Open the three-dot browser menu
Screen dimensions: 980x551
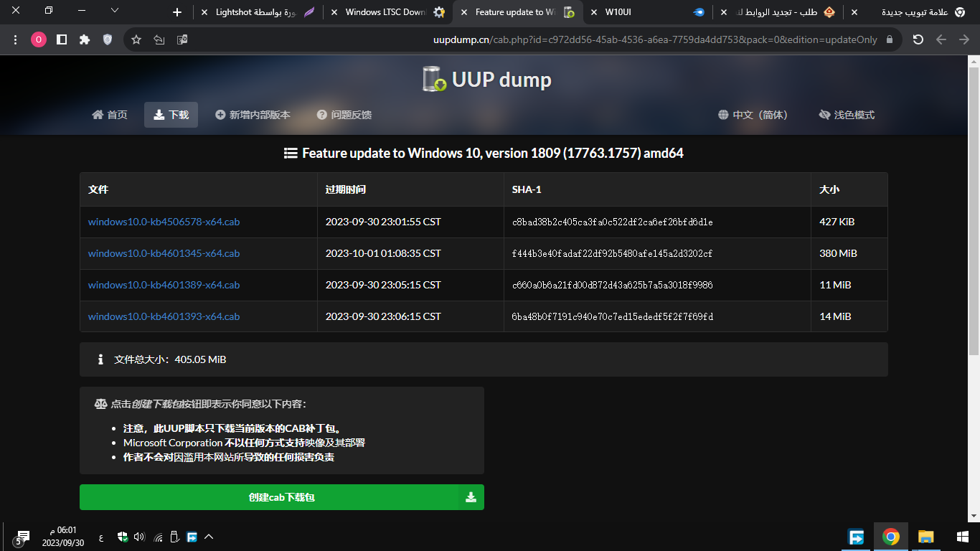coord(16,39)
